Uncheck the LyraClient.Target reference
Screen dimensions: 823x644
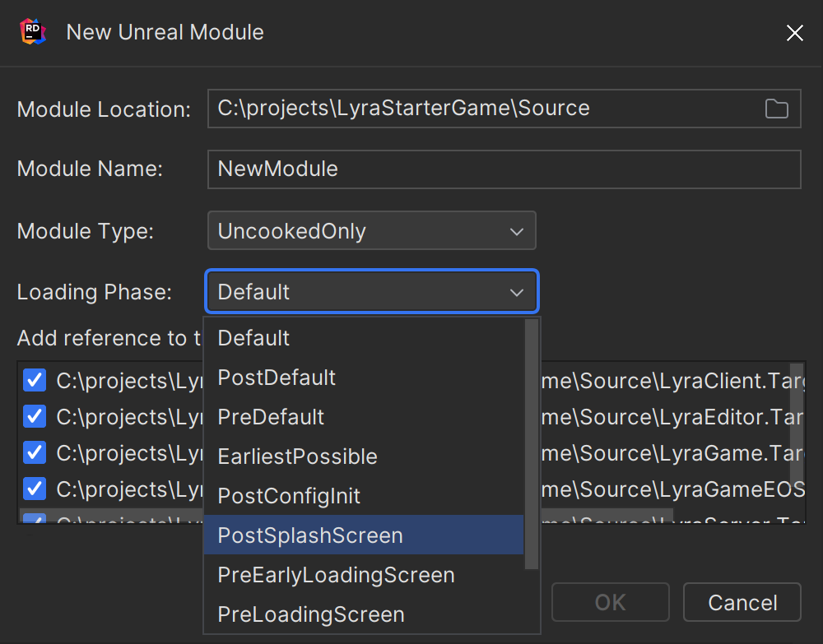pyautogui.click(x=33, y=380)
